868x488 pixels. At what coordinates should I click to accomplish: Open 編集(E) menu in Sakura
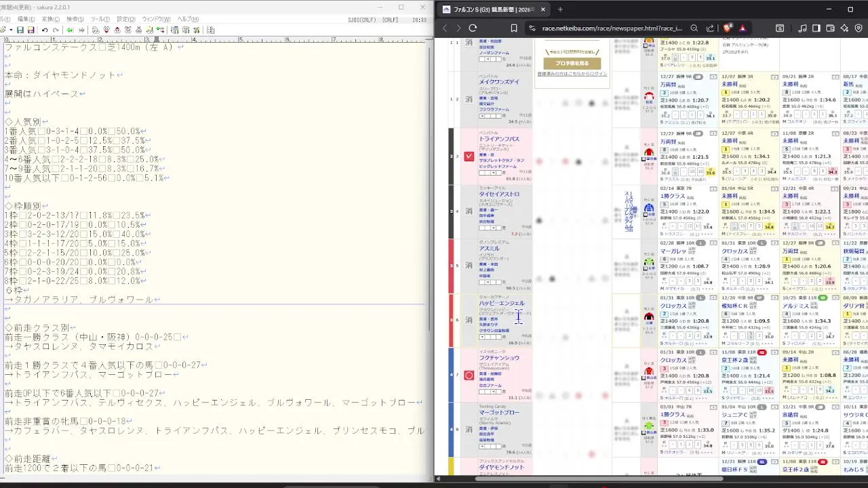(x=26, y=19)
